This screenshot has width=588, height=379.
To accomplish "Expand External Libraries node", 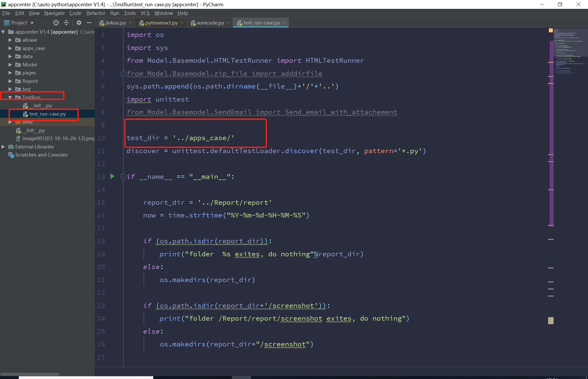I will click(3, 147).
